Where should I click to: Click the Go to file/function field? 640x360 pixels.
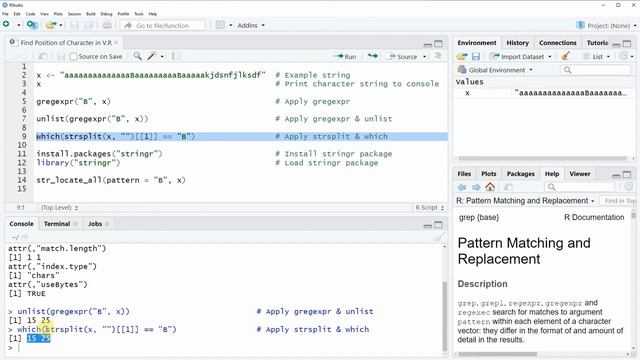click(162, 25)
